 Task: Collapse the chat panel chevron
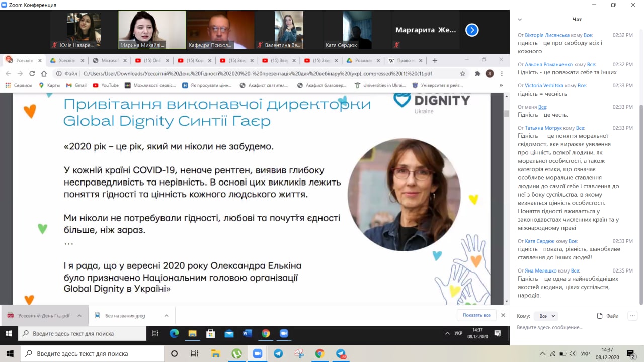pos(520,20)
